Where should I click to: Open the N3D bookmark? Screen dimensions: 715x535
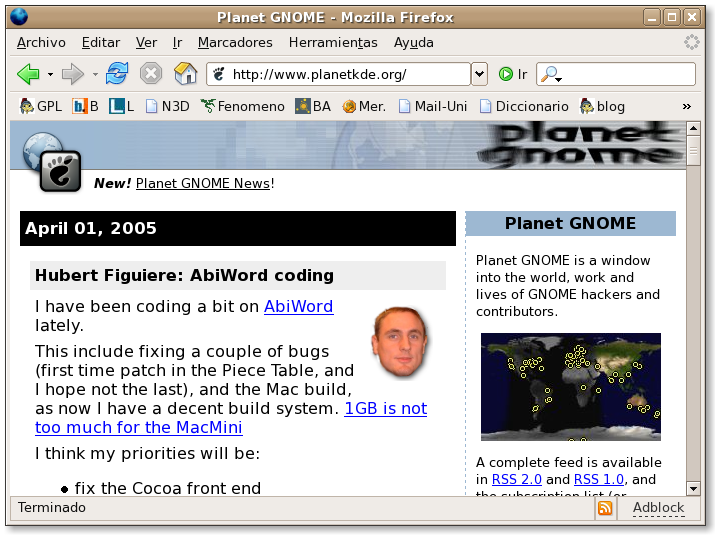coord(167,106)
